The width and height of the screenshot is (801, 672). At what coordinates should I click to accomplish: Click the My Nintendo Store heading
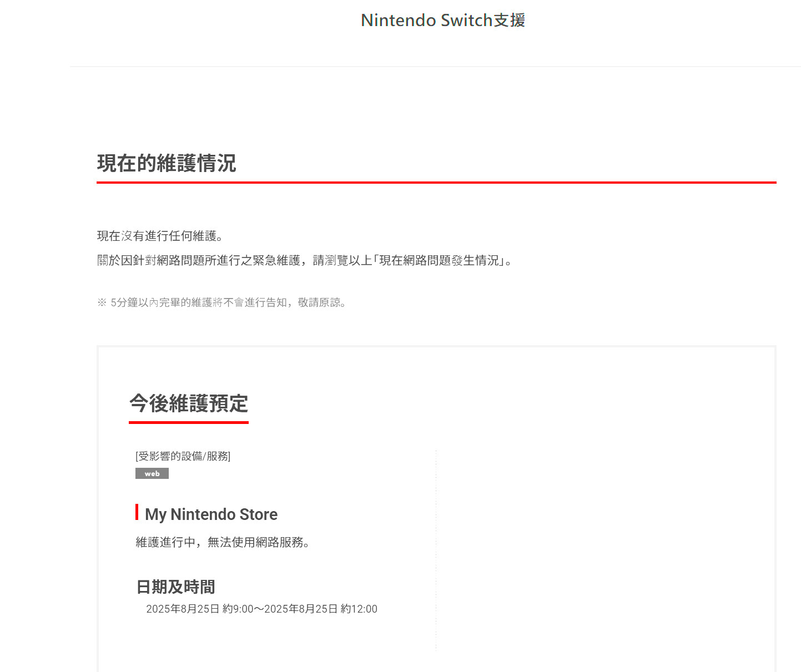pos(211,514)
